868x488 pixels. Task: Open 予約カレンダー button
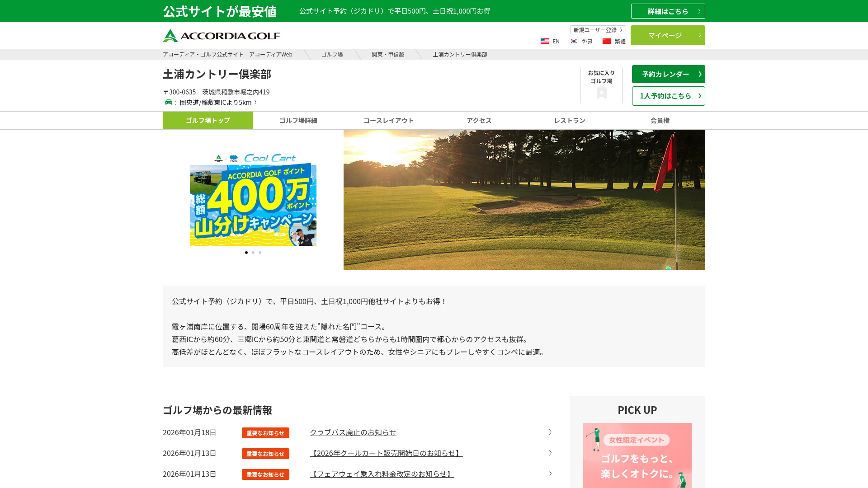point(669,74)
